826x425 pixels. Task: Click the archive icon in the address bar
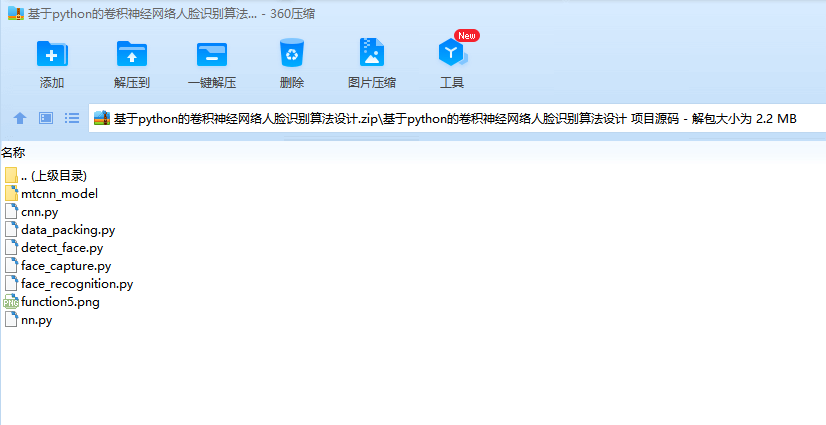tap(102, 118)
